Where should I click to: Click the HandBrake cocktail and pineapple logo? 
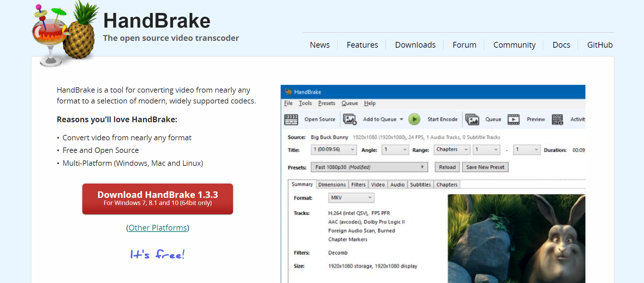click(65, 33)
